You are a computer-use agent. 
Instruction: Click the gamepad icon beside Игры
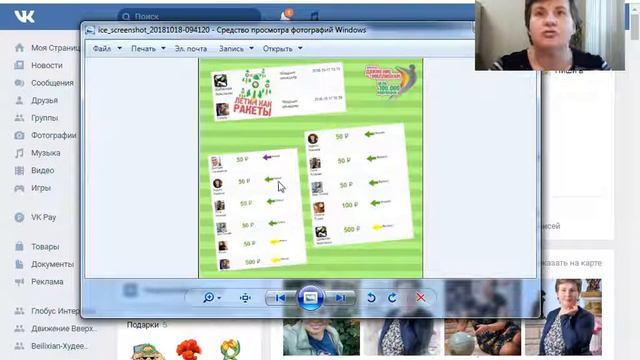tap(19, 188)
